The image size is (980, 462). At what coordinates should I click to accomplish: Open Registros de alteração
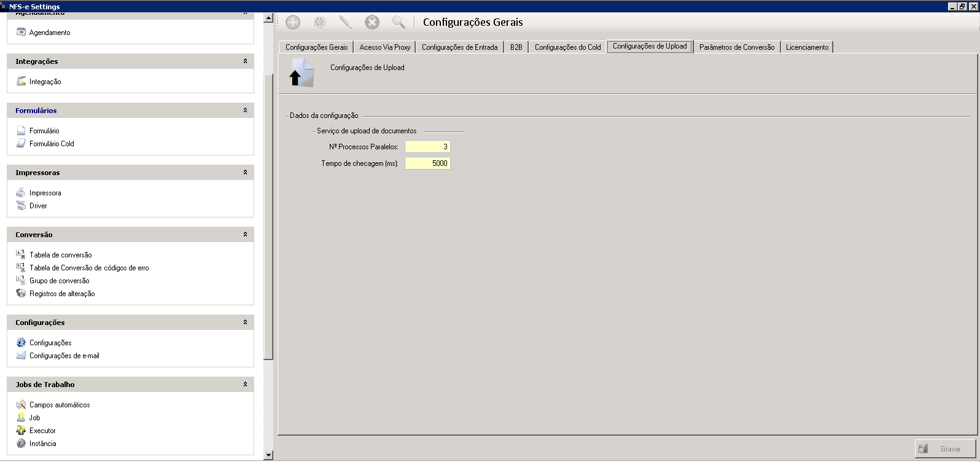click(x=62, y=294)
